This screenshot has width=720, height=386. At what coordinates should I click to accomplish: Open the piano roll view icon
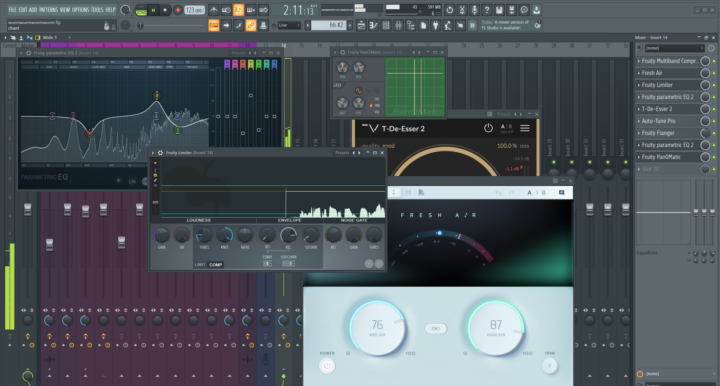coord(373,26)
